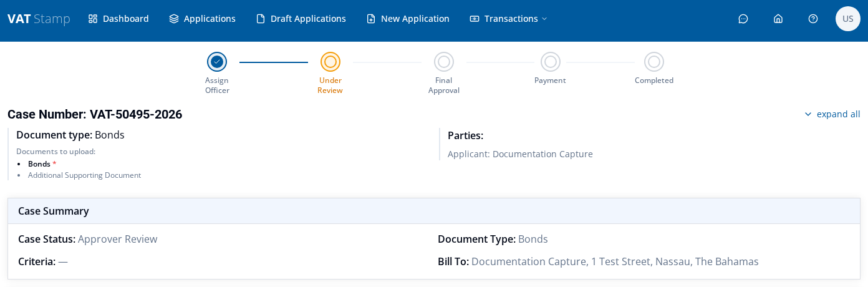Viewport: 868px width, 287px height.
Task: Click the expand all chevron icon
Action: [x=808, y=114]
